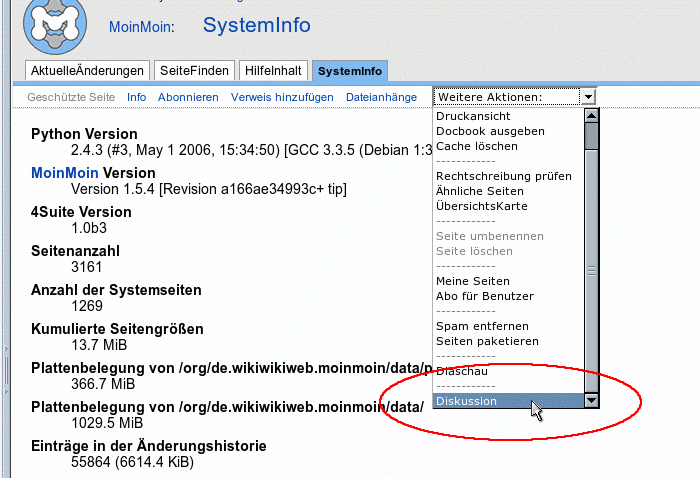Click the Abonnieren link
The image size is (700, 478).
[188, 97]
